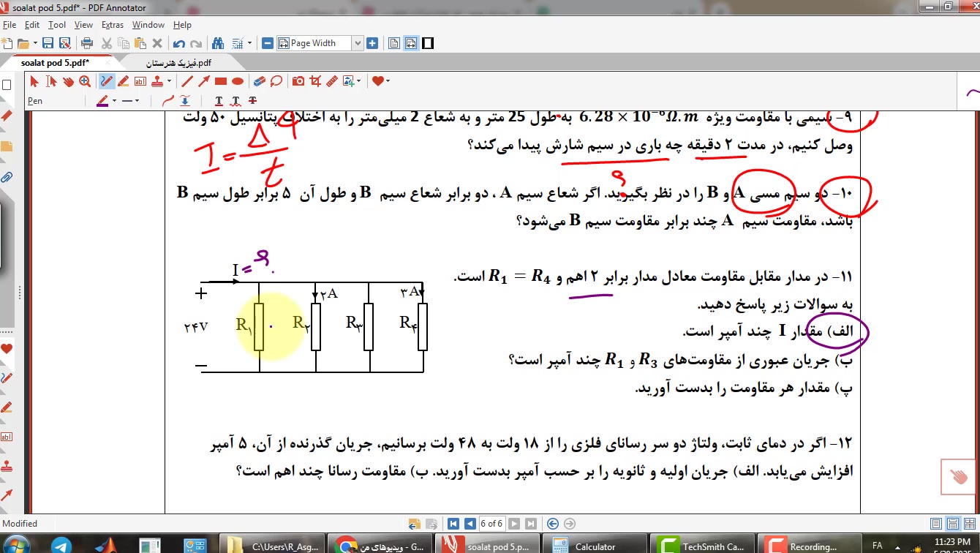Expand the pen color dropdown arrow
The height and width of the screenshot is (553, 980).
tap(114, 100)
